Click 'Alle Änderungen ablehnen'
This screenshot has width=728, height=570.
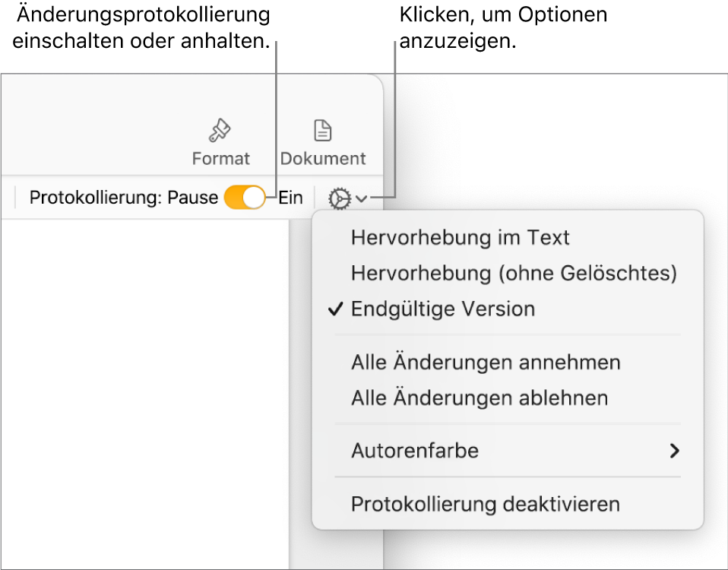480,397
